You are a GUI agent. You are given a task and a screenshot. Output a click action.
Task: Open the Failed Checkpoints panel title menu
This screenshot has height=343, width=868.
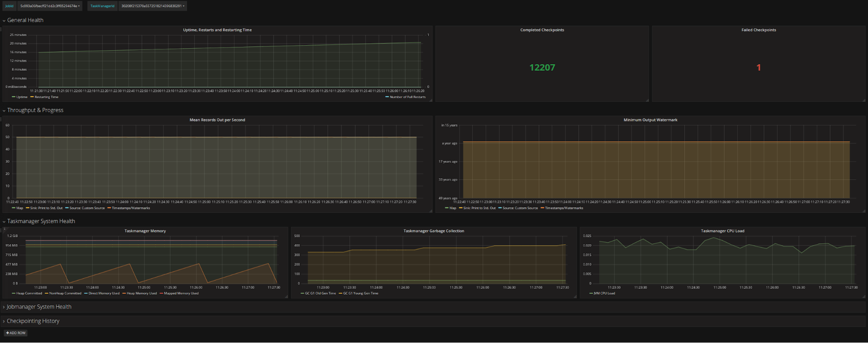click(759, 30)
